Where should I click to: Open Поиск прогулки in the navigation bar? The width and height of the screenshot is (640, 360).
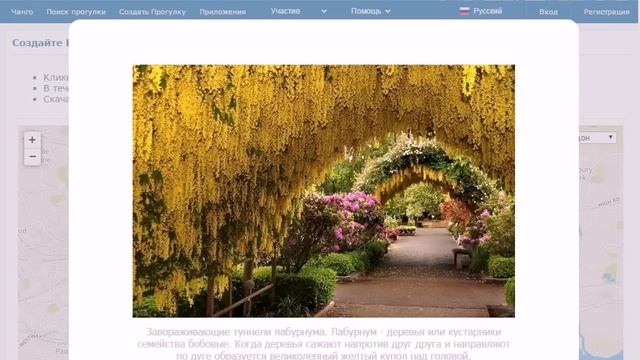(76, 12)
